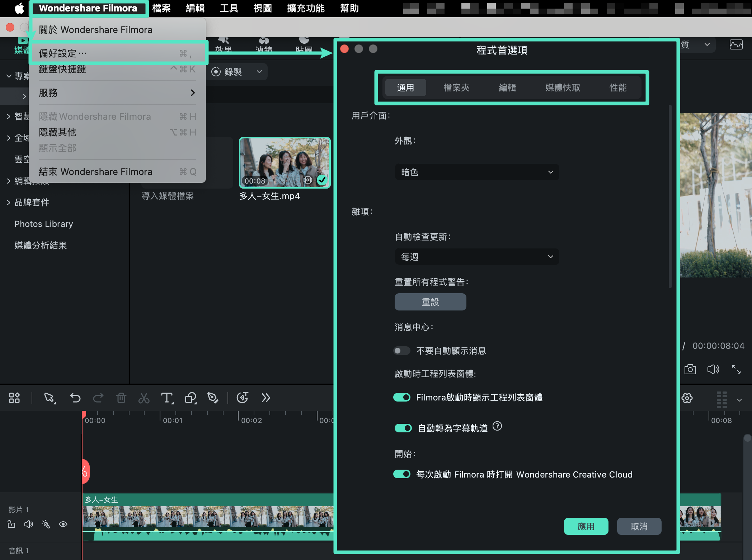Open the layout grid icon in timeline toolbar
752x560 pixels.
[x=14, y=398]
